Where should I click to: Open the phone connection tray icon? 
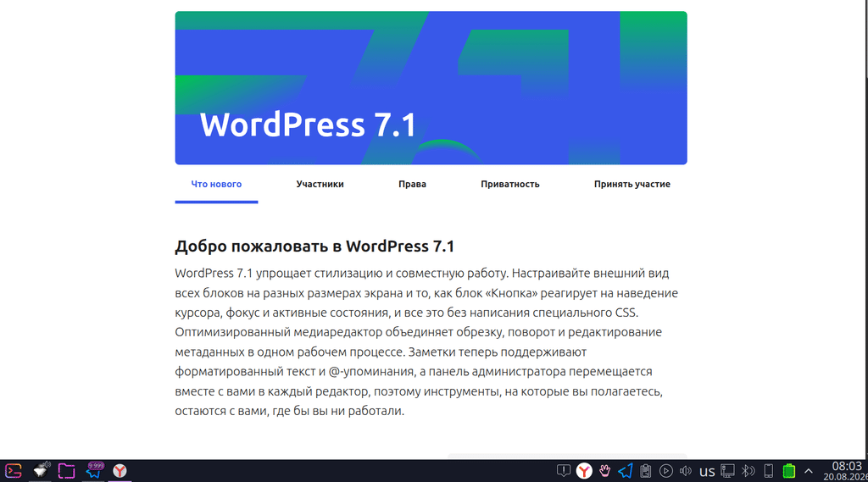pyautogui.click(x=768, y=471)
